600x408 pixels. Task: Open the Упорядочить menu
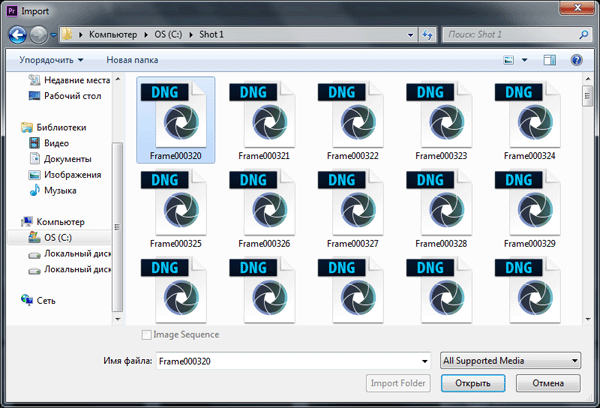click(x=51, y=60)
